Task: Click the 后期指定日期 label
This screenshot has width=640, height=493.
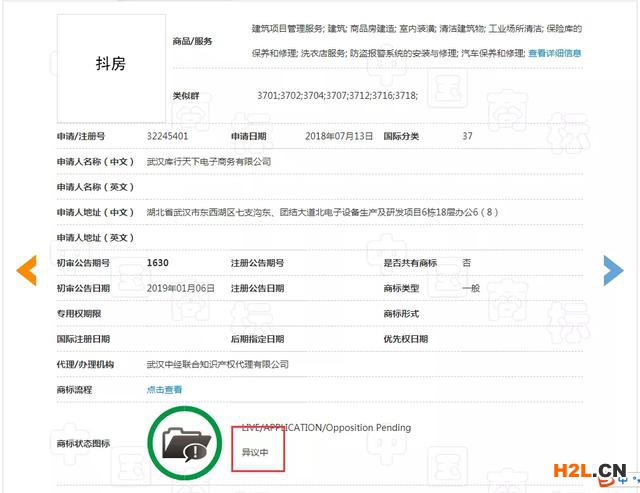Action: 258,339
